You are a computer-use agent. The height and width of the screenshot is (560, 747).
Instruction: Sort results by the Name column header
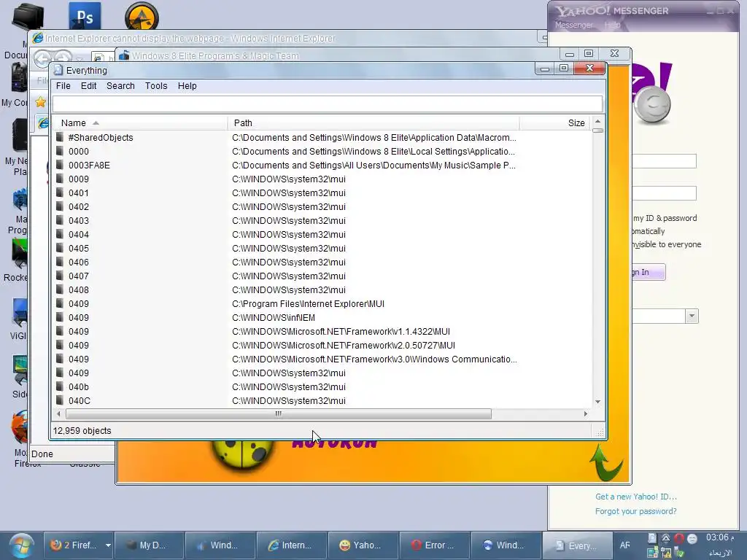click(x=139, y=122)
